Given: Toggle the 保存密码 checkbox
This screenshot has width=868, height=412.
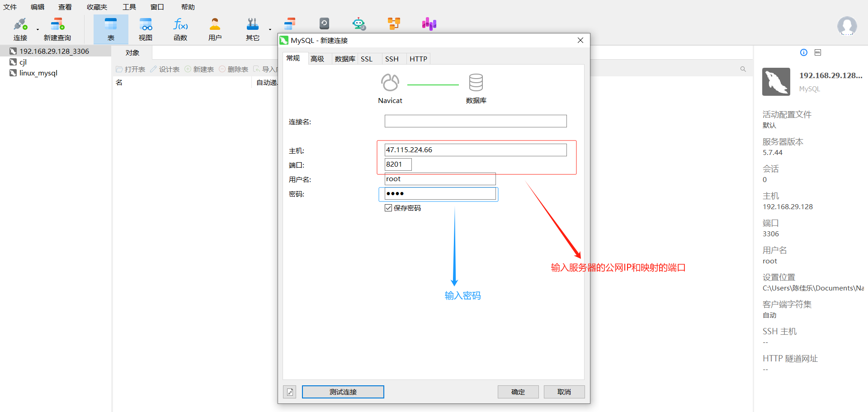Looking at the screenshot, I should 388,208.
